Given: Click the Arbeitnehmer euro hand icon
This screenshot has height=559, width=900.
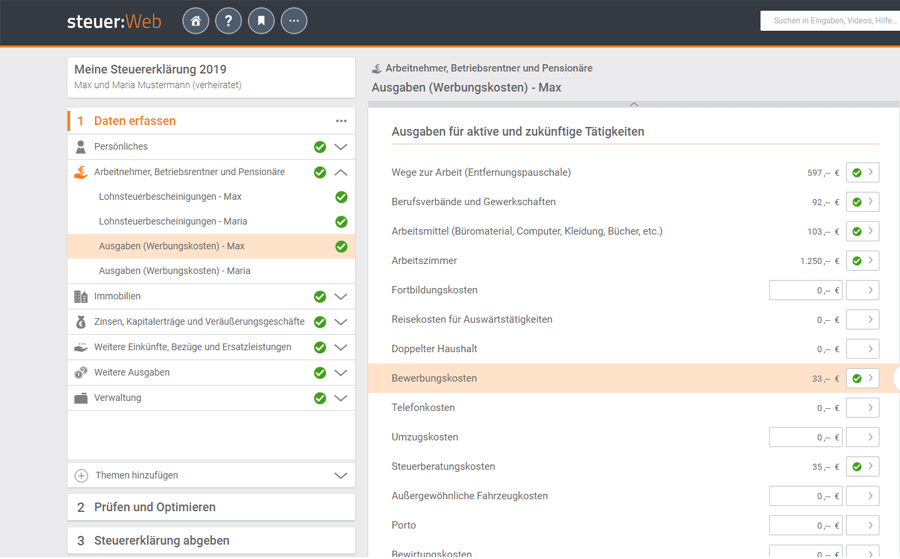Looking at the screenshot, I should point(81,172).
